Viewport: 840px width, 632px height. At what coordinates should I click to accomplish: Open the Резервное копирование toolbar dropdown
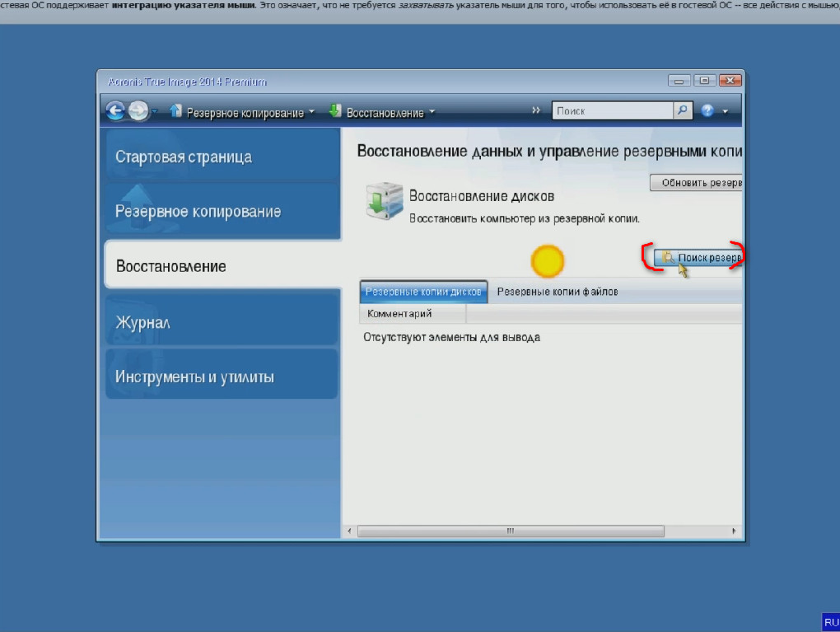pyautogui.click(x=243, y=112)
